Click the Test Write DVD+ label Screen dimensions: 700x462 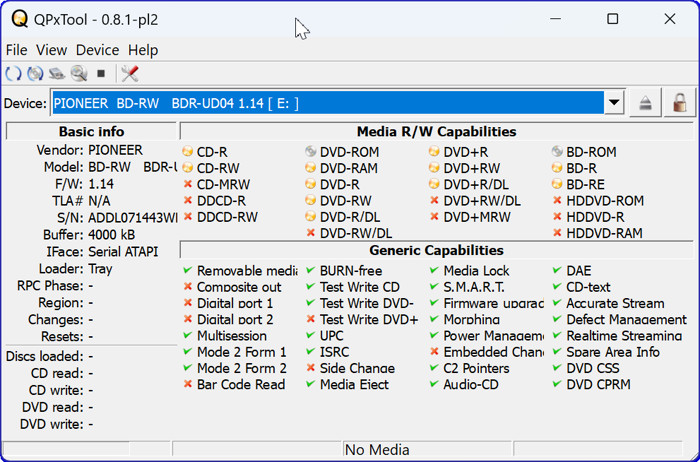(369, 319)
